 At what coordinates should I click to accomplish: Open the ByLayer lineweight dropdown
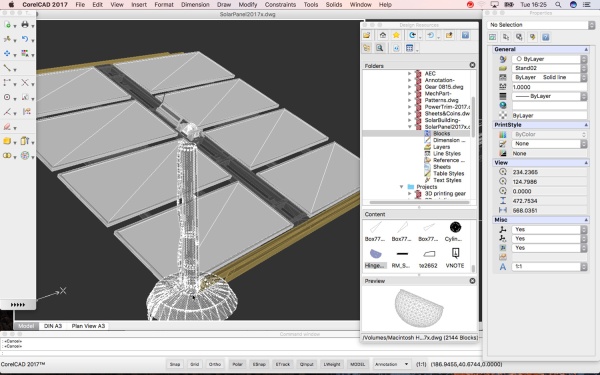click(549, 96)
